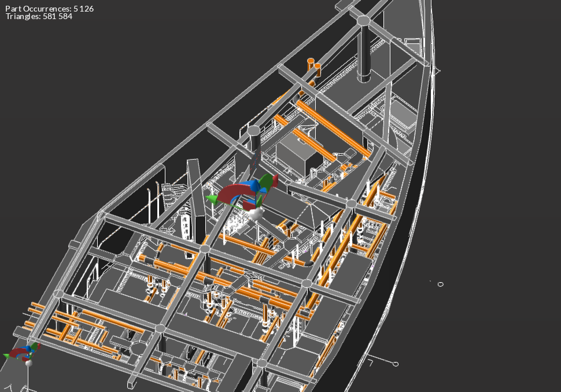Click the green rotation ring to adjust rotation
This screenshot has height=392, width=561.
click(266, 180)
